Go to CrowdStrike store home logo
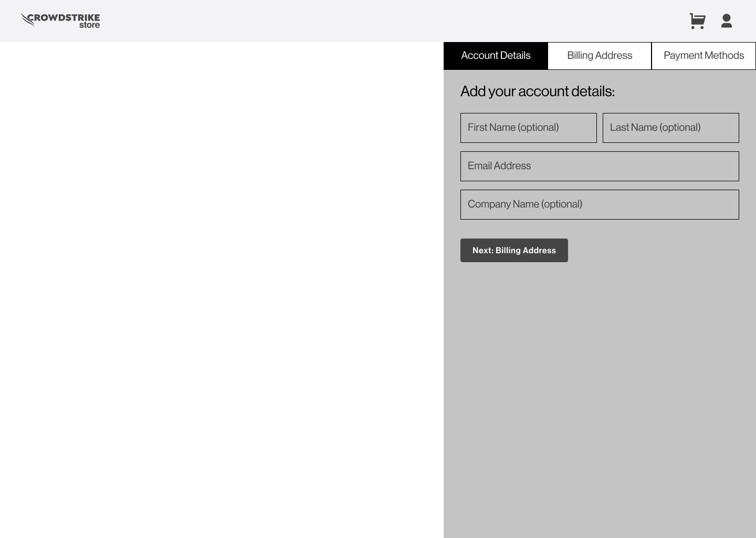This screenshot has width=756, height=538. click(60, 20)
